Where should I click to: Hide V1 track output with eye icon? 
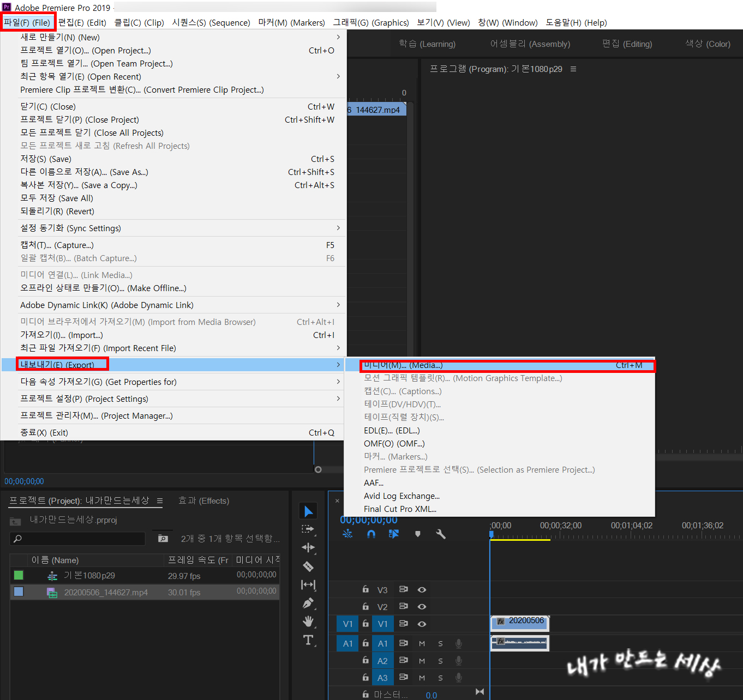[x=422, y=624]
